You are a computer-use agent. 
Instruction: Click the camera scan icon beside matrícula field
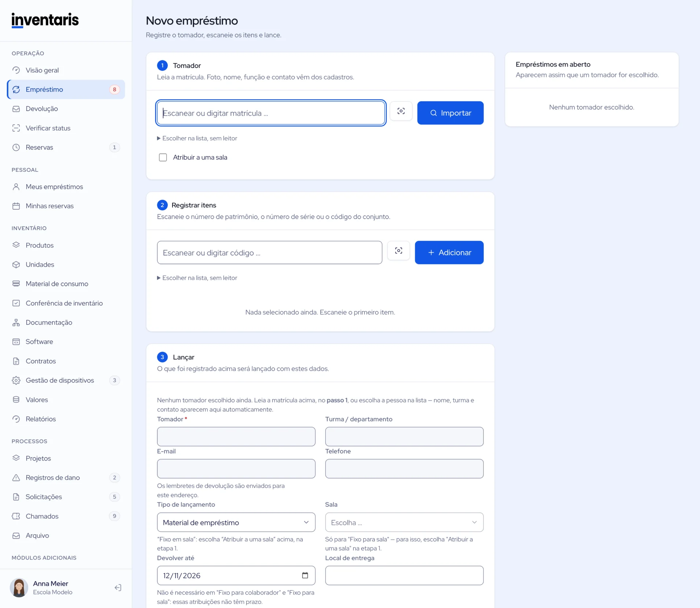pyautogui.click(x=401, y=111)
